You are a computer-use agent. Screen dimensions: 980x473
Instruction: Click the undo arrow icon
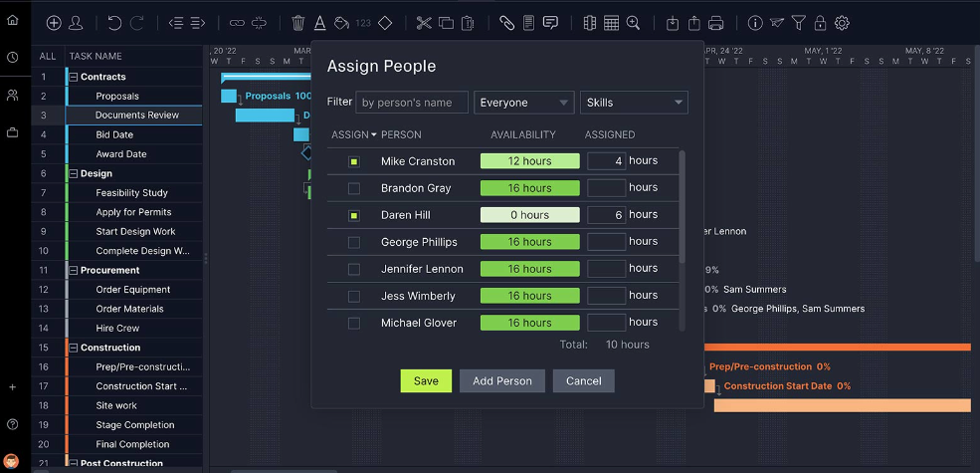click(x=114, y=23)
